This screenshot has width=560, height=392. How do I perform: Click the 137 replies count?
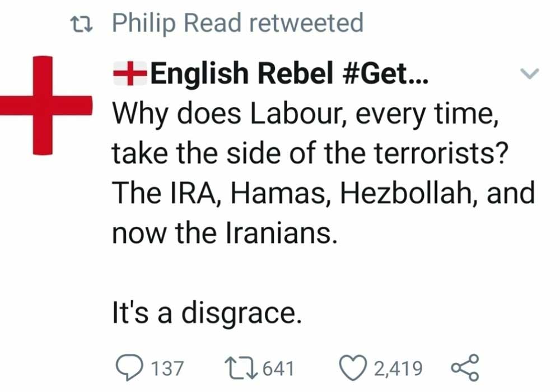point(167,368)
